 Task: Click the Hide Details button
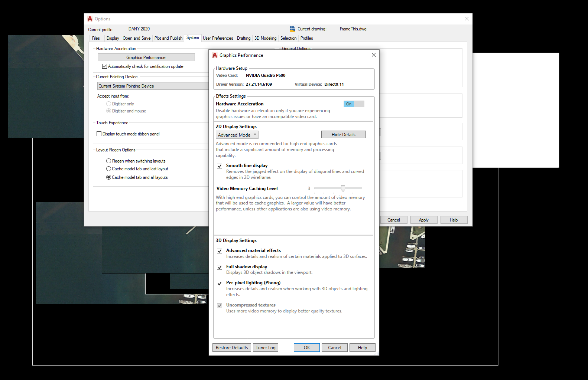[344, 135]
